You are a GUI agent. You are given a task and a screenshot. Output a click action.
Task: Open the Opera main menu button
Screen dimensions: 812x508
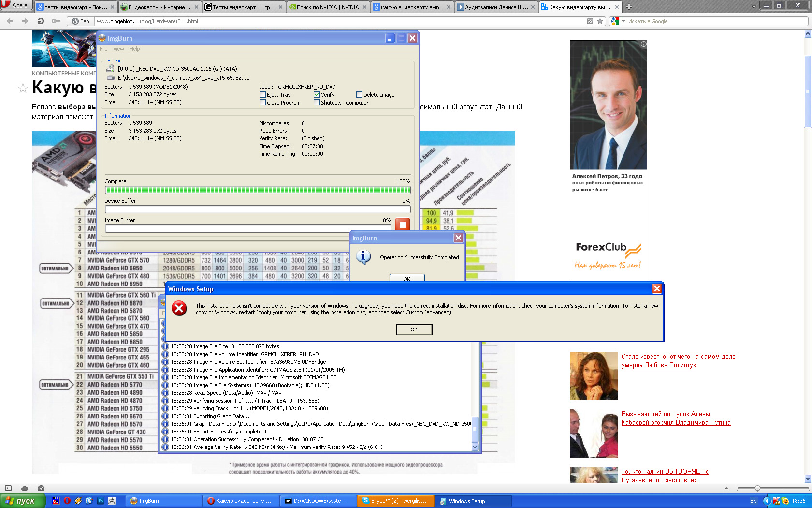[x=16, y=5]
